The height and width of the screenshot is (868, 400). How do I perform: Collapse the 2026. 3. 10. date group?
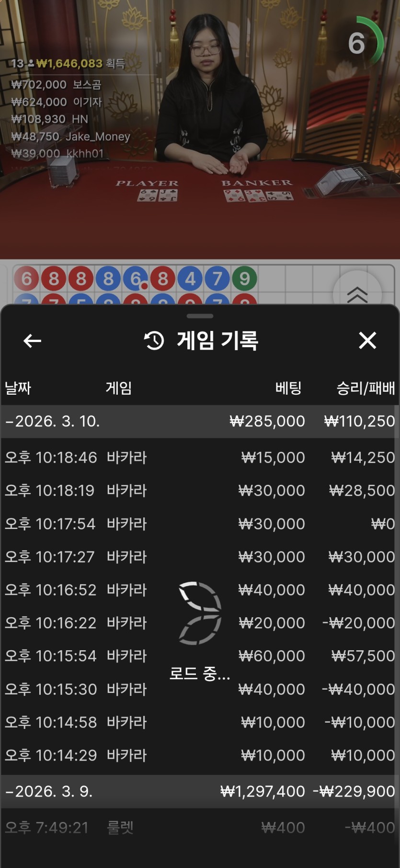click(200, 421)
